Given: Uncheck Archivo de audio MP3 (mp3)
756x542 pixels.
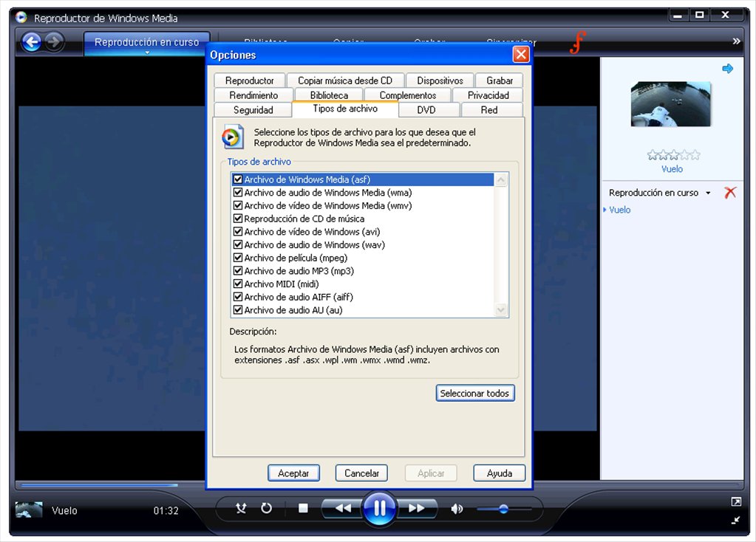Looking at the screenshot, I should [238, 271].
